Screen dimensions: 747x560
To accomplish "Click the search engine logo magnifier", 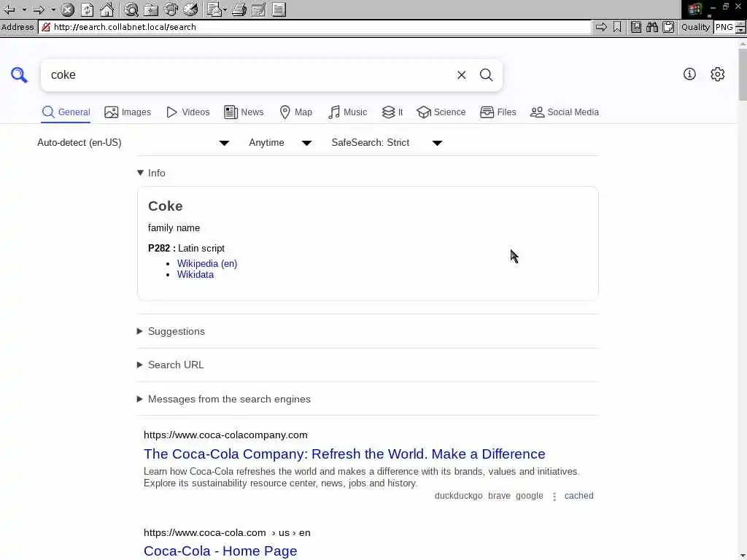I will tap(19, 75).
